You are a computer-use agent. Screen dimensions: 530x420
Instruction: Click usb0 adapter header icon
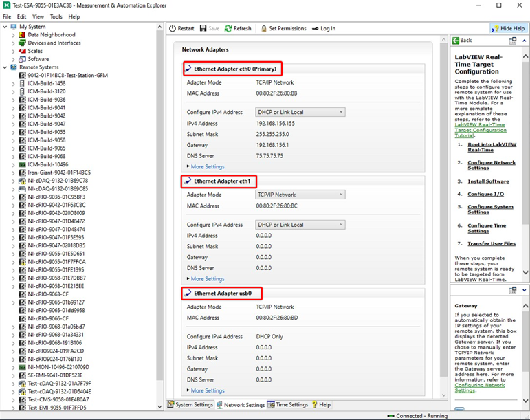(188, 294)
